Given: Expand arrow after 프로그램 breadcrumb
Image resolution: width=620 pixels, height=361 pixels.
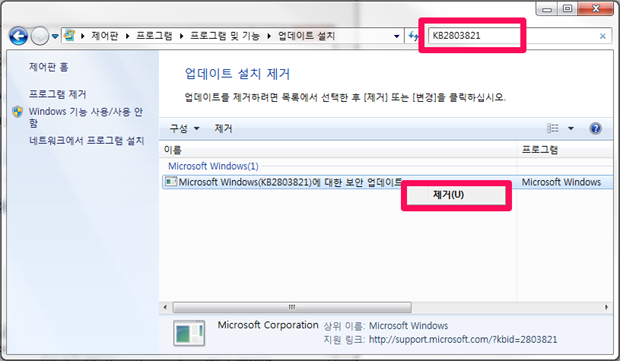Looking at the screenshot, I should pyautogui.click(x=181, y=36).
